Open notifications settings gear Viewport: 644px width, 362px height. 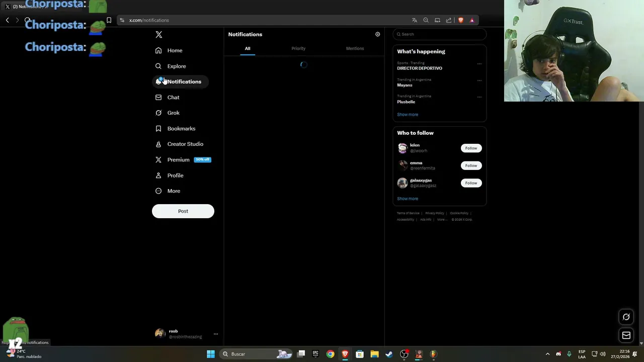click(x=378, y=34)
